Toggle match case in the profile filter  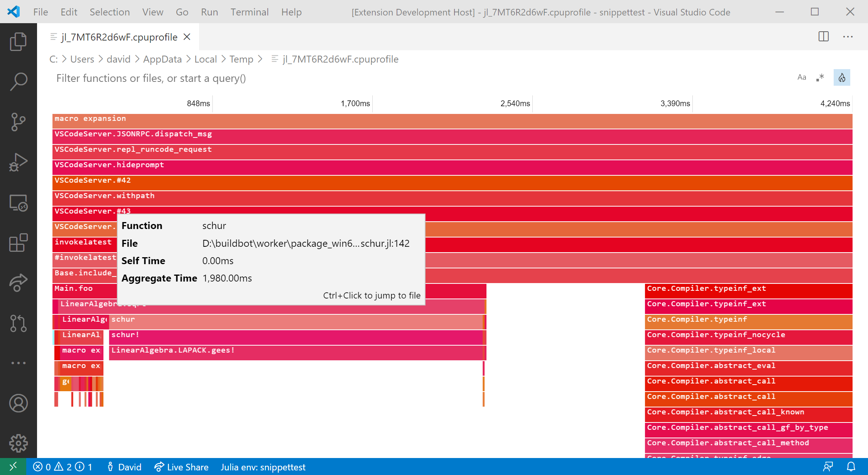pos(802,77)
